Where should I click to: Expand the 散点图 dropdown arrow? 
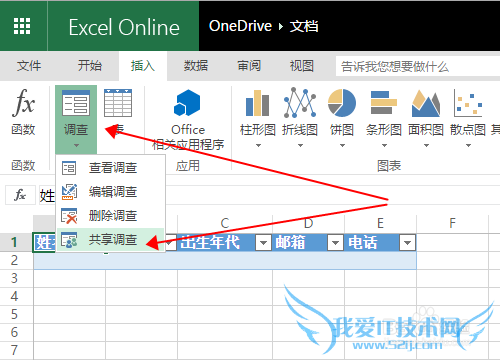[468, 145]
